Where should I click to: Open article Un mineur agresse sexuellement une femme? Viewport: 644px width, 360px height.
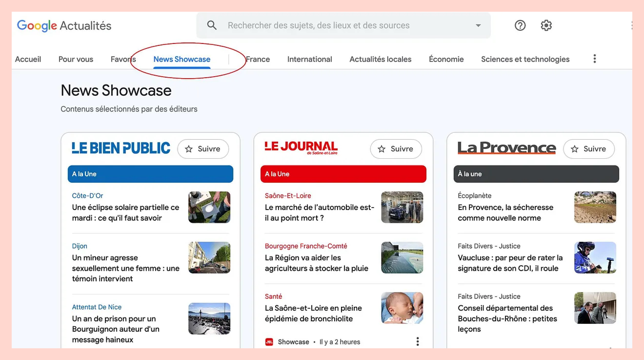click(x=126, y=268)
